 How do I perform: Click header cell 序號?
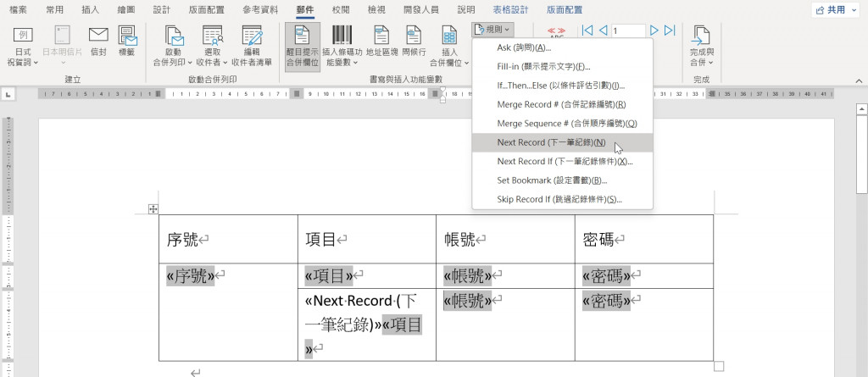coord(228,239)
